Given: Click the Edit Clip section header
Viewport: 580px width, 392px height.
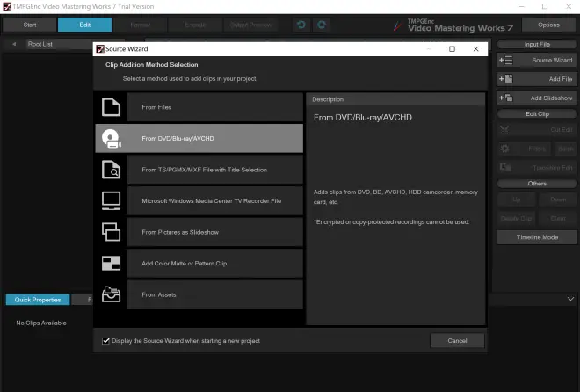Looking at the screenshot, I should [x=537, y=114].
